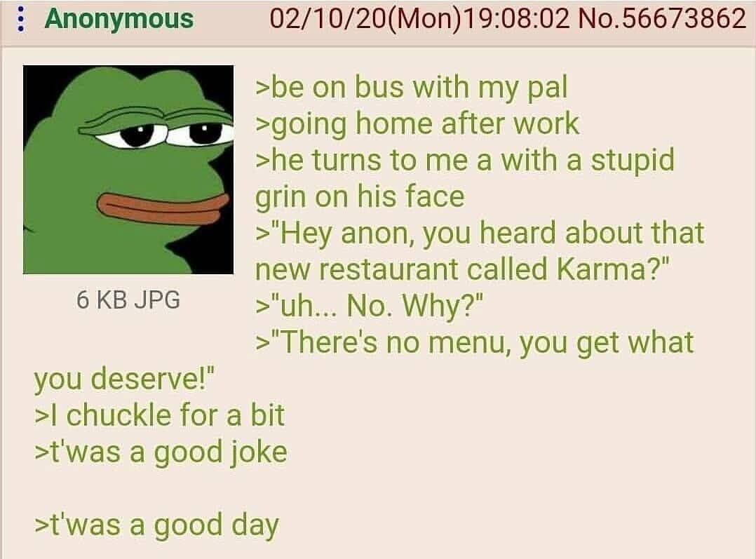Click the line 'There's no menu, you get what'
This screenshot has width=756, height=559.
(x=474, y=342)
